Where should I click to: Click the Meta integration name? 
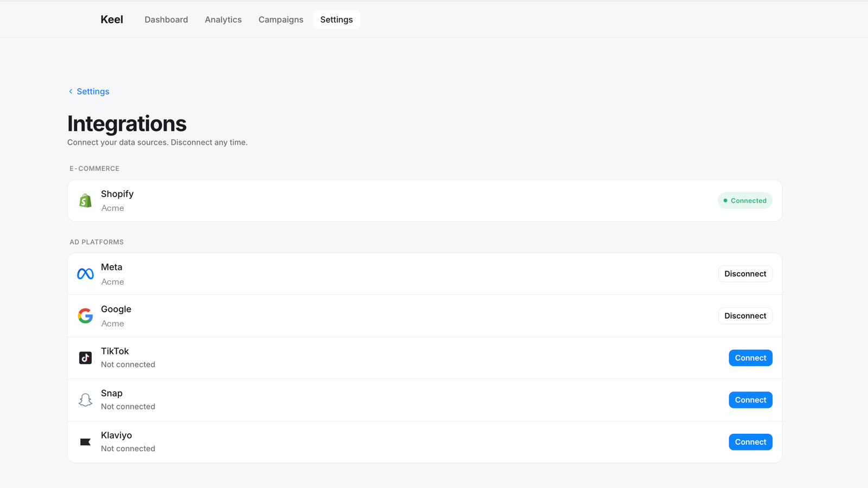point(112,267)
